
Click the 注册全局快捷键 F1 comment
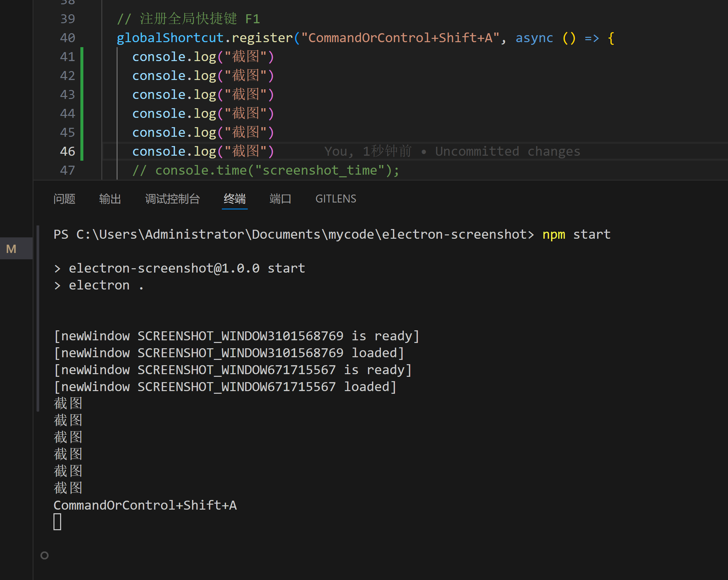point(188,19)
